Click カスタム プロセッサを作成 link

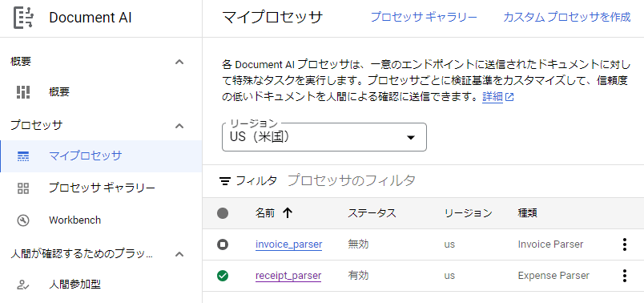[x=567, y=18]
